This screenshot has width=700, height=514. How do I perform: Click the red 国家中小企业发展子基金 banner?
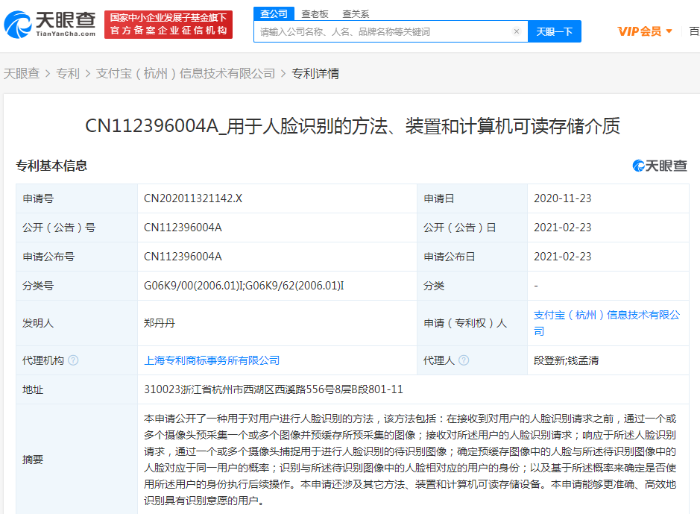168,25
